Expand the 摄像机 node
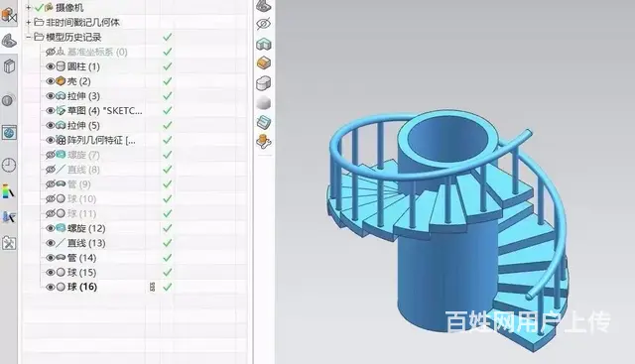635x364 pixels. [x=29, y=7]
